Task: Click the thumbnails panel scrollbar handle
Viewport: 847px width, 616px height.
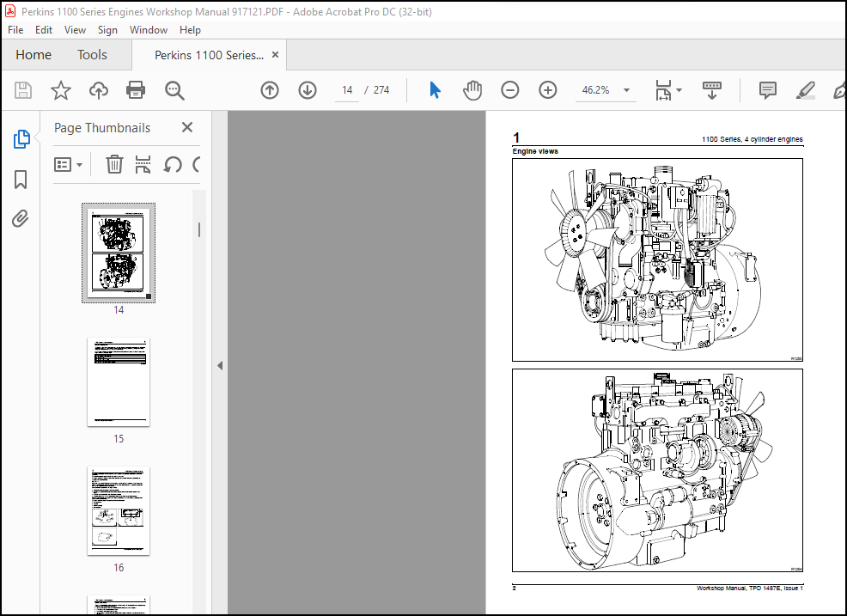Action: tap(199, 230)
